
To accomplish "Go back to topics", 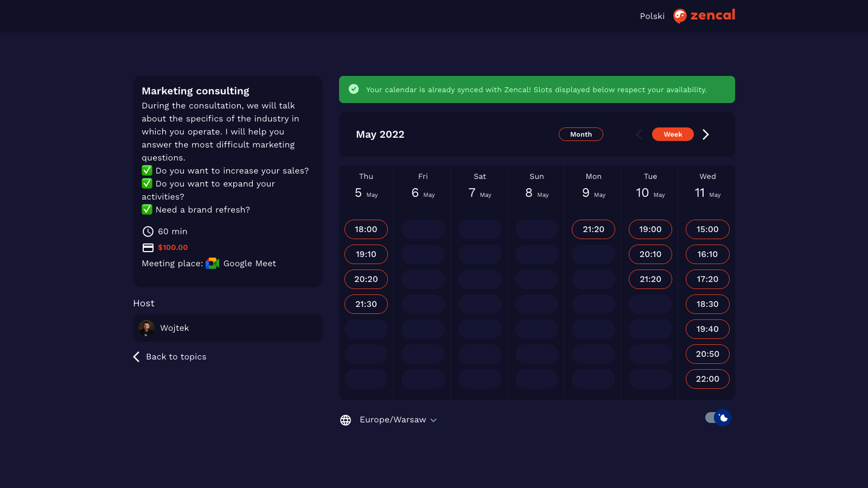I will click(170, 357).
